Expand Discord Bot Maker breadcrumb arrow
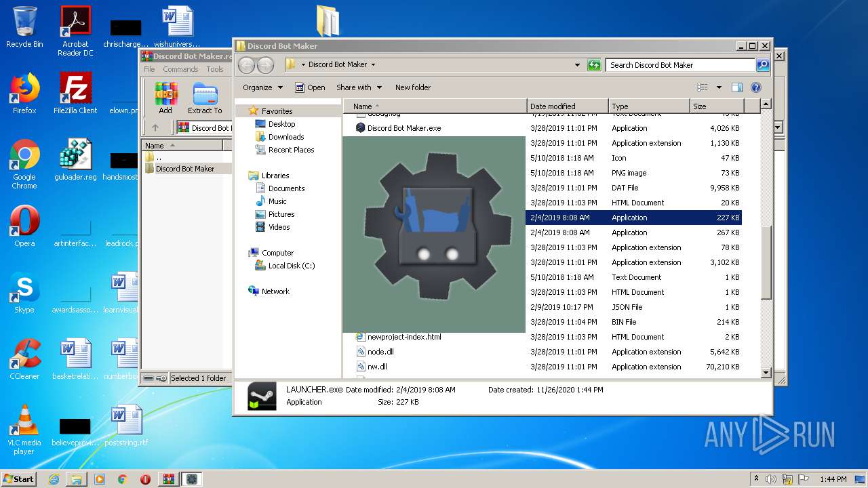Viewport: 868px width, 488px height. pos(373,65)
